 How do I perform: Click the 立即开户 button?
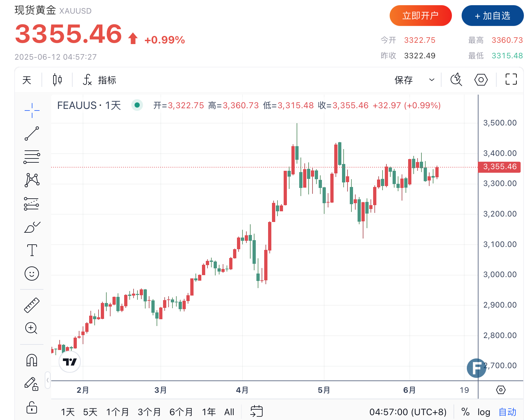coord(420,16)
